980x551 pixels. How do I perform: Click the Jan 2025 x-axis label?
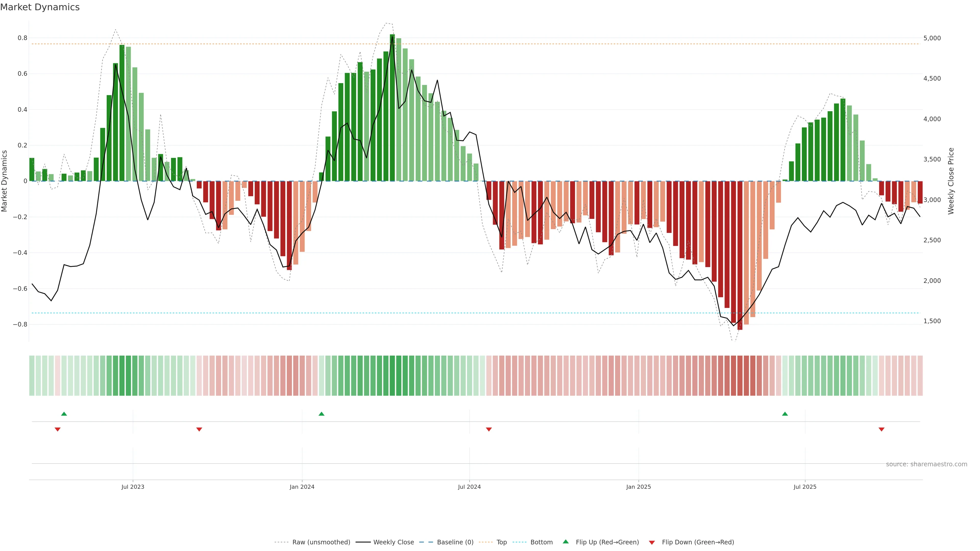638,487
